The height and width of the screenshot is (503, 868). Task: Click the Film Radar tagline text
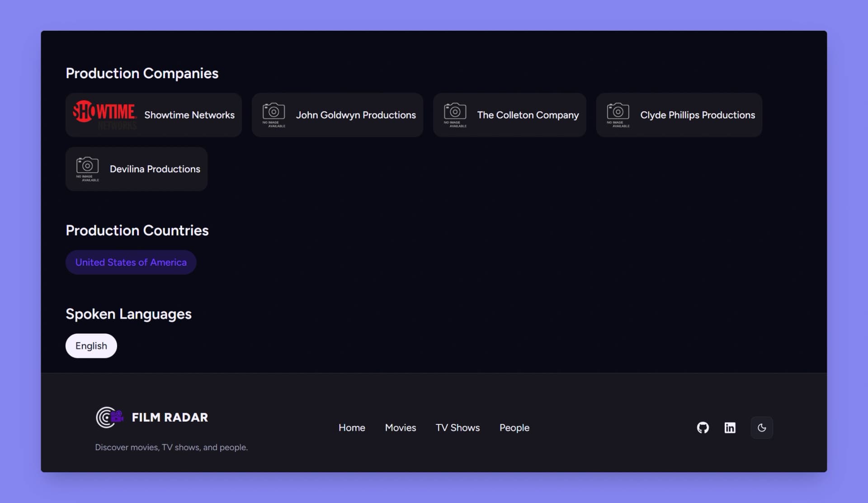tap(171, 447)
